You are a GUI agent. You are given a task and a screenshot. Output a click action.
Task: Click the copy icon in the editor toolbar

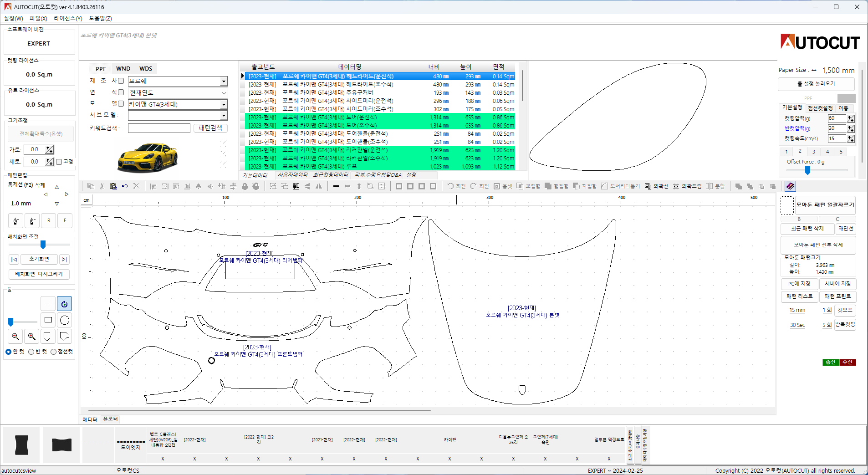pyautogui.click(x=91, y=186)
